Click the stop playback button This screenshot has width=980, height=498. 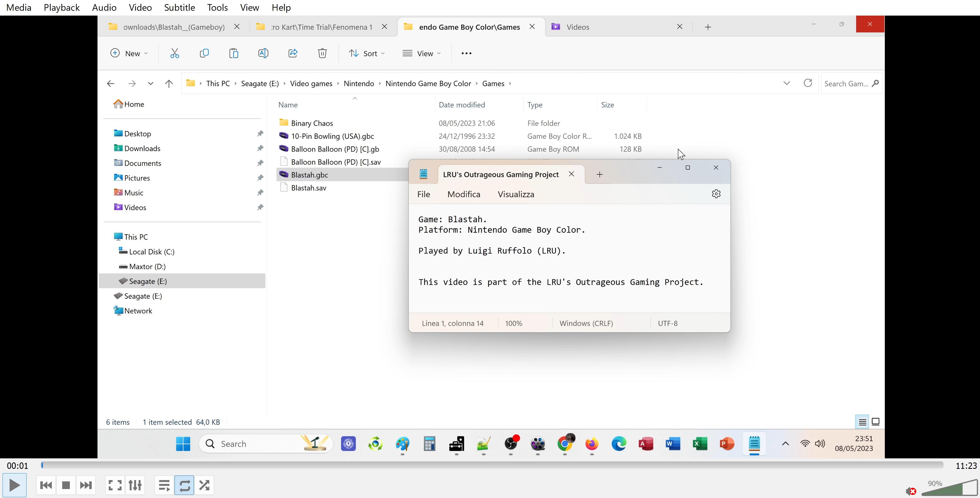pos(66,485)
